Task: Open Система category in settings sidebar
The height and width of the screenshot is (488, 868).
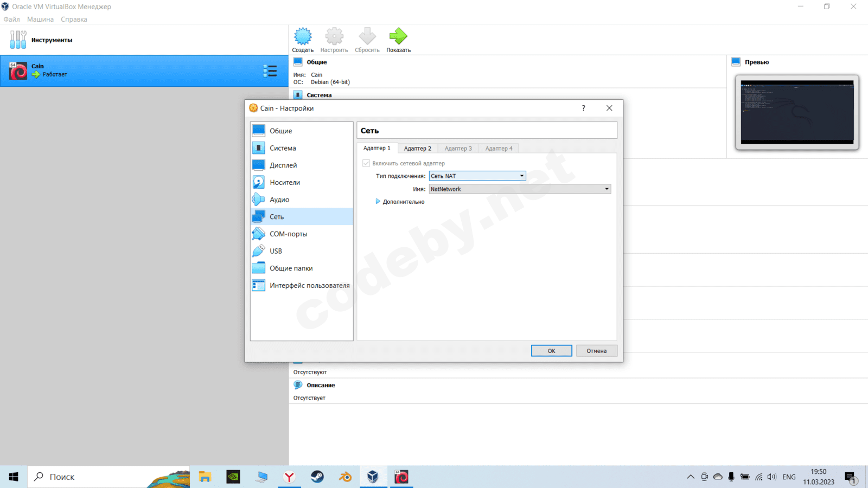Action: (x=302, y=148)
